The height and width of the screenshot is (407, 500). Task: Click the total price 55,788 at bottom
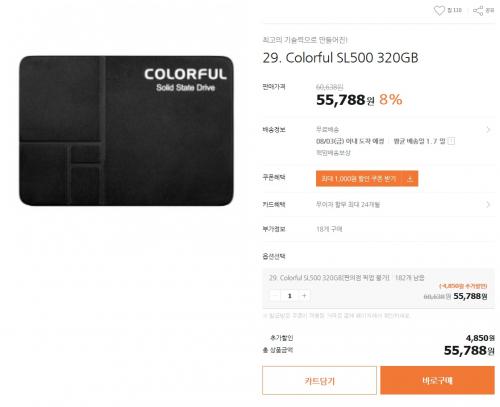point(469,350)
